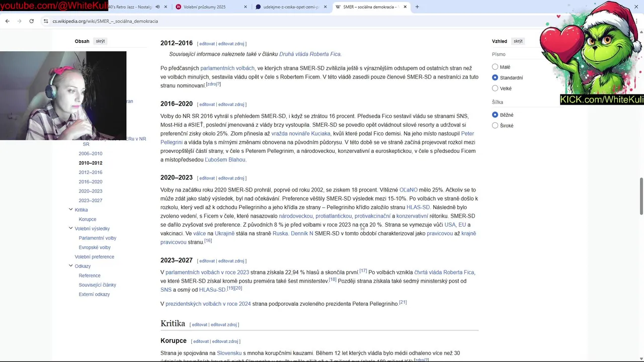View site information icon in address bar
The height and width of the screenshot is (362, 644).
(46, 21)
